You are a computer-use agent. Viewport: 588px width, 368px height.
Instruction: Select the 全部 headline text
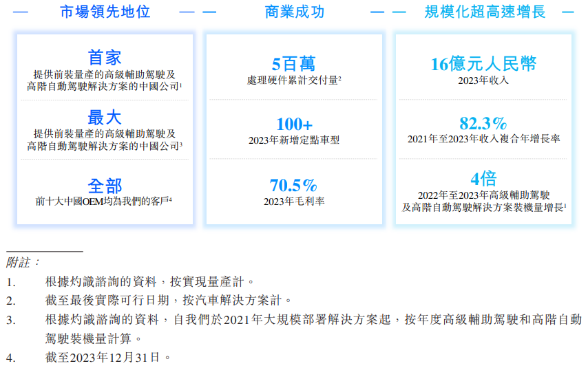105,186
